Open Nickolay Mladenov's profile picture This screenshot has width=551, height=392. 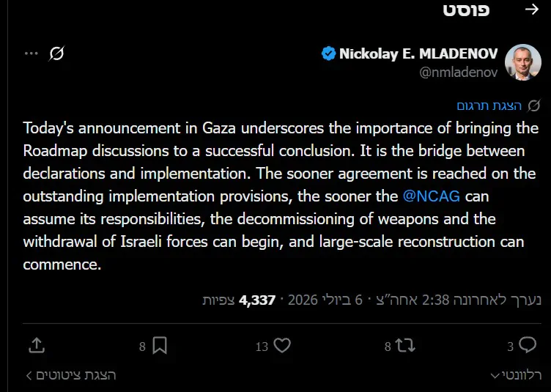522,62
